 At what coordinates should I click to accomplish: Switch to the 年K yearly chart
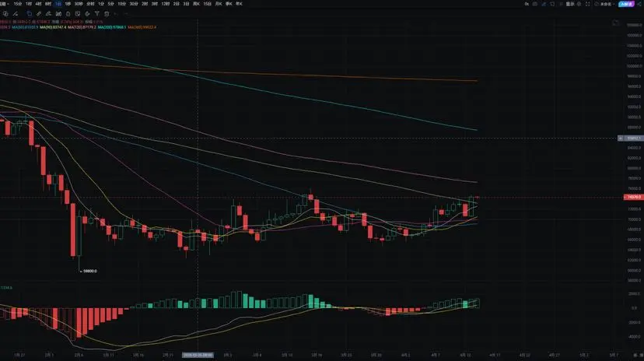(239, 4)
